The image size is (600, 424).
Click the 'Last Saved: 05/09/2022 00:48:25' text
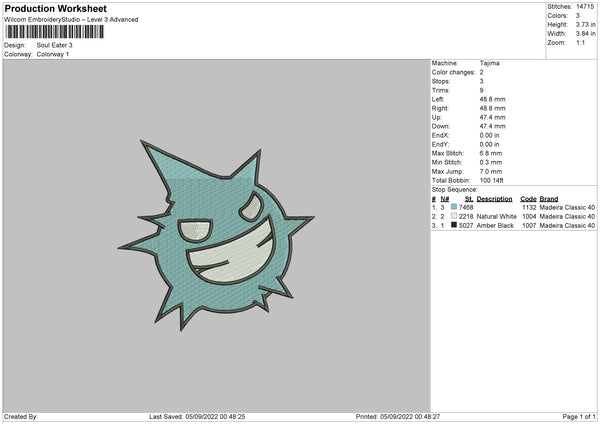197,417
